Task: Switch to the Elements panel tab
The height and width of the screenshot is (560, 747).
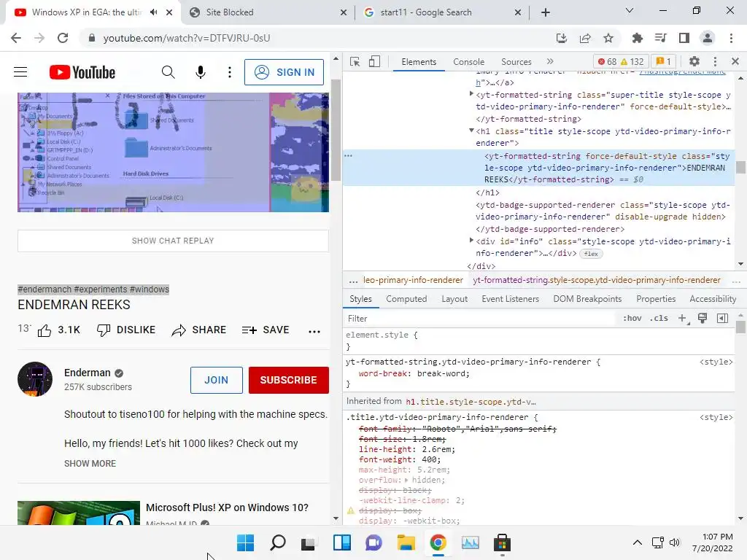Action: (419, 62)
